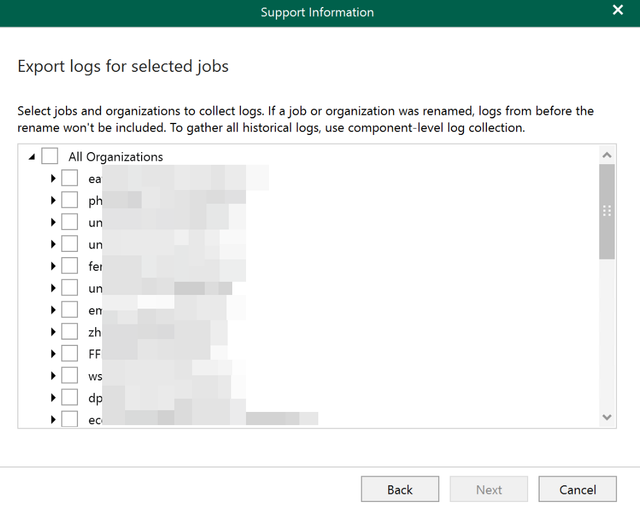
Task: Expand the 'ec' organization node
Action: click(53, 420)
